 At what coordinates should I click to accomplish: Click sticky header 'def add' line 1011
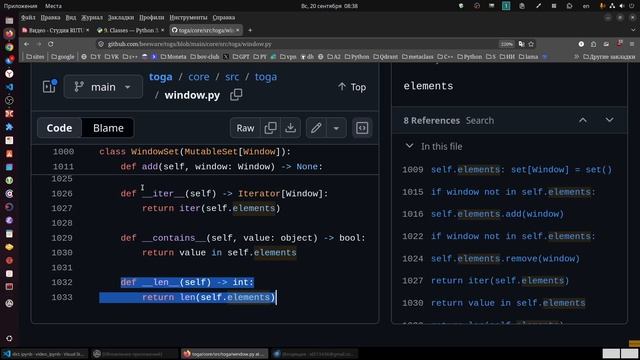click(222, 167)
